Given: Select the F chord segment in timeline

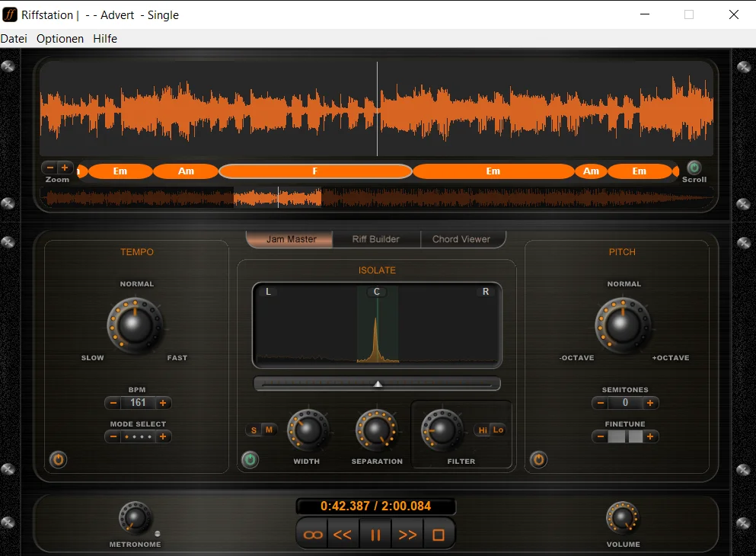Looking at the screenshot, I should tap(315, 171).
